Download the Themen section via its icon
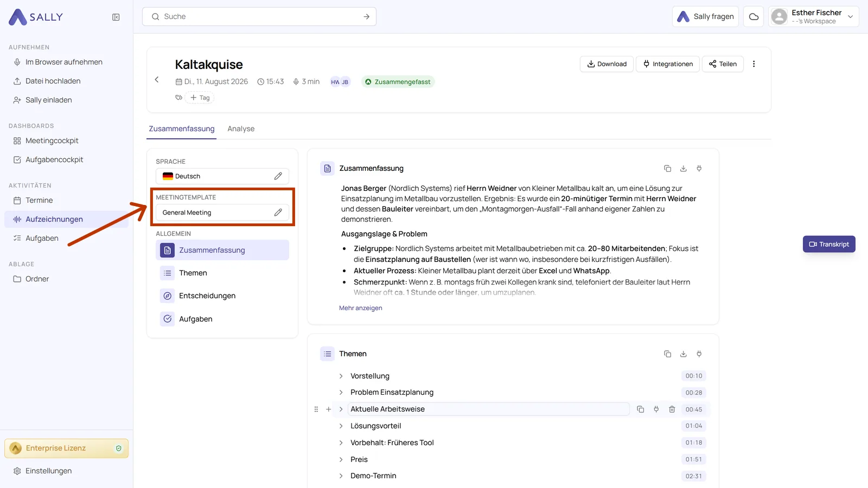Image resolution: width=868 pixels, height=488 pixels. [x=683, y=354]
